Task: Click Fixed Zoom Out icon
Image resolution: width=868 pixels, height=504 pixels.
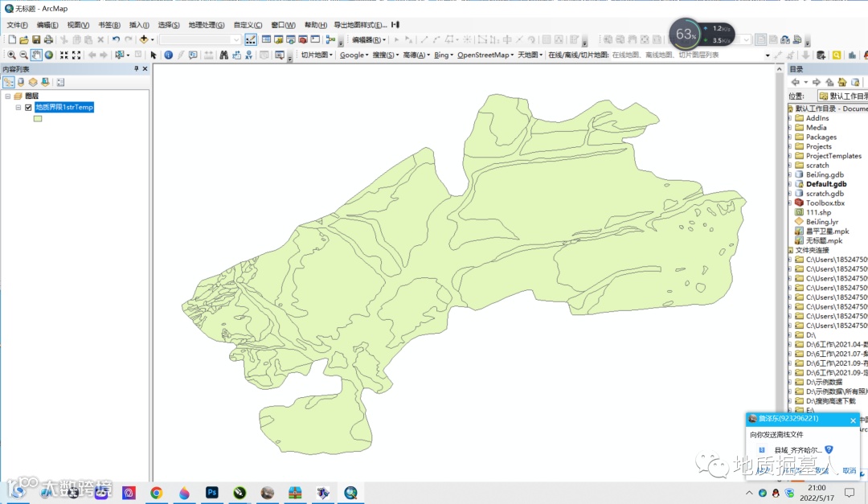Action: click(76, 55)
